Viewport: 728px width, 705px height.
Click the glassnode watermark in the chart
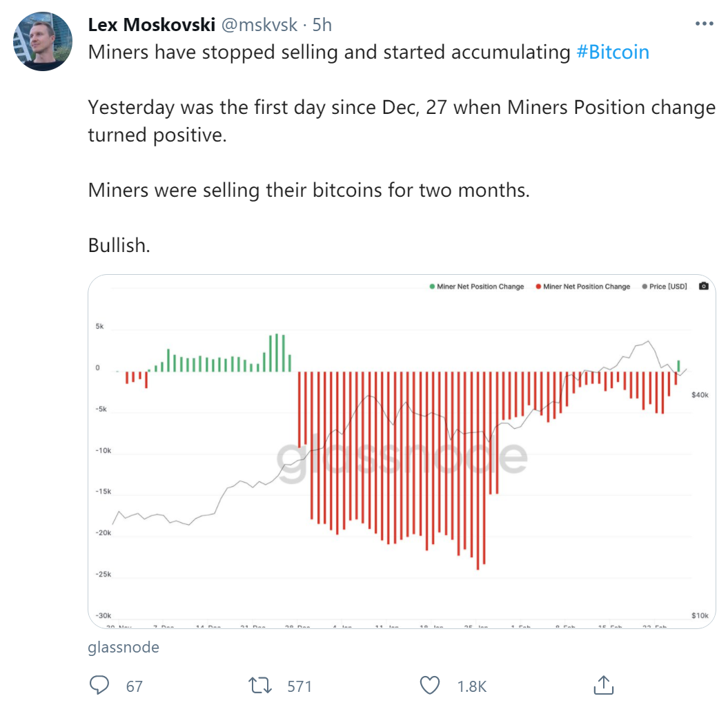[x=402, y=456]
